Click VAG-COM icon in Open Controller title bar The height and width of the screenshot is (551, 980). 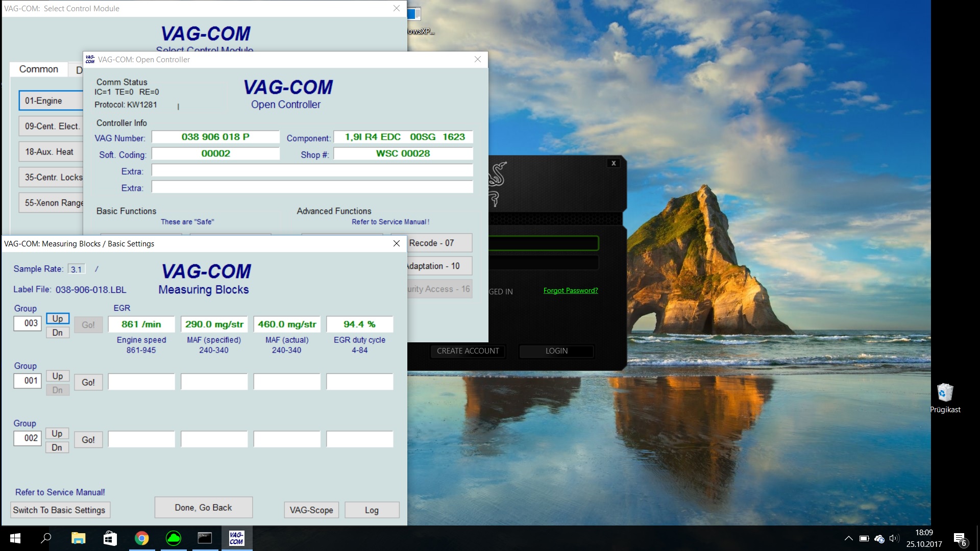(x=90, y=59)
